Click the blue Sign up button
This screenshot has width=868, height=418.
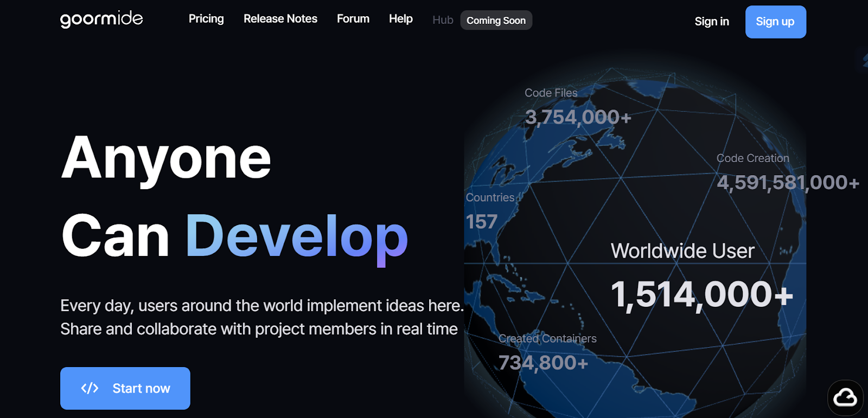click(x=775, y=22)
